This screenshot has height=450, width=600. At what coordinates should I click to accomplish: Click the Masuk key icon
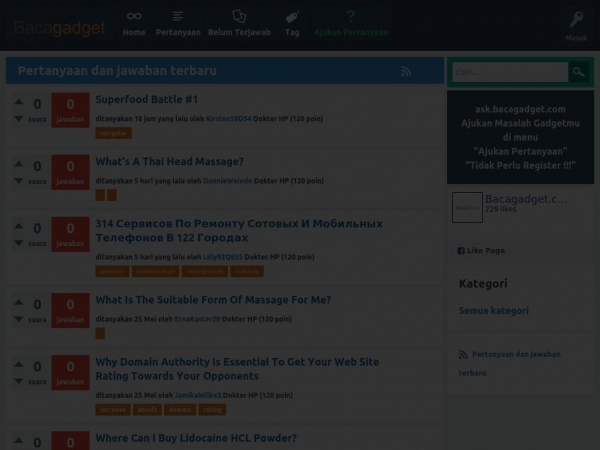click(x=576, y=19)
